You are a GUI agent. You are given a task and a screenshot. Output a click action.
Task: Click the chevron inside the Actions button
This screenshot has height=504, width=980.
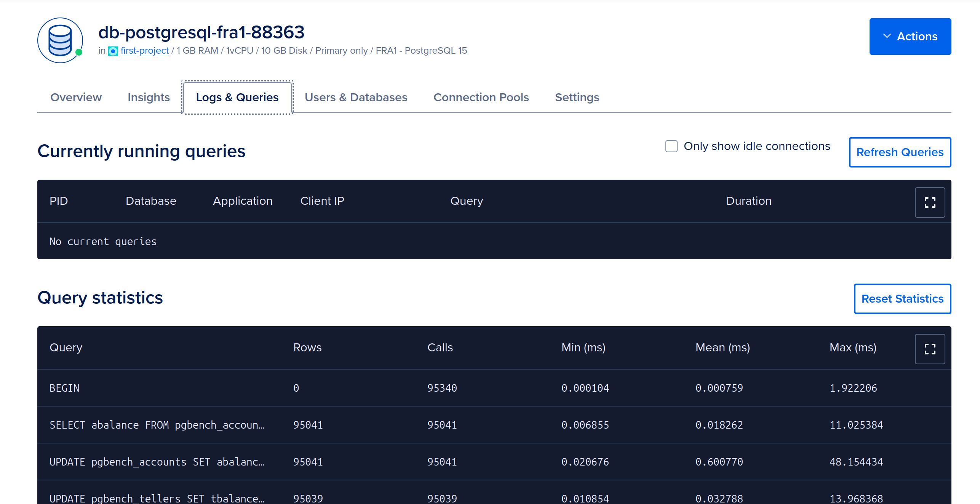[887, 36]
